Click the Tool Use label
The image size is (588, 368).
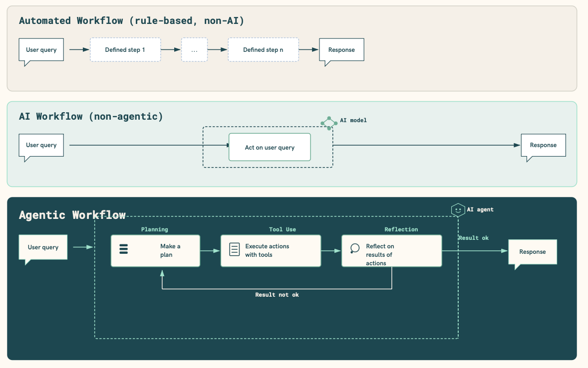pyautogui.click(x=283, y=229)
